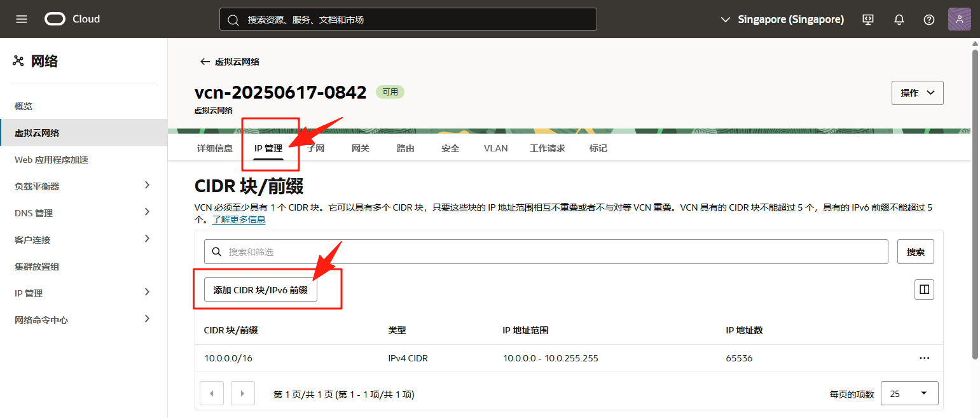Switch to the 安全 tab
Screen dimensions: 980x418
(450, 148)
